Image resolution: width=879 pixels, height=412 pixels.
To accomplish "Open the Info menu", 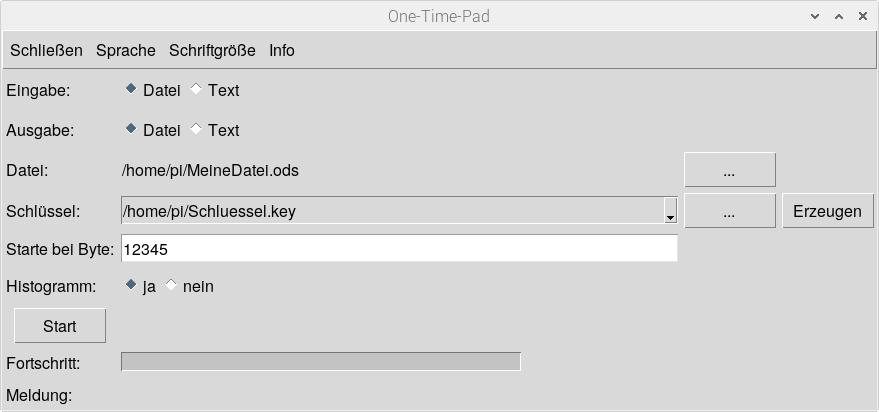I will (282, 50).
